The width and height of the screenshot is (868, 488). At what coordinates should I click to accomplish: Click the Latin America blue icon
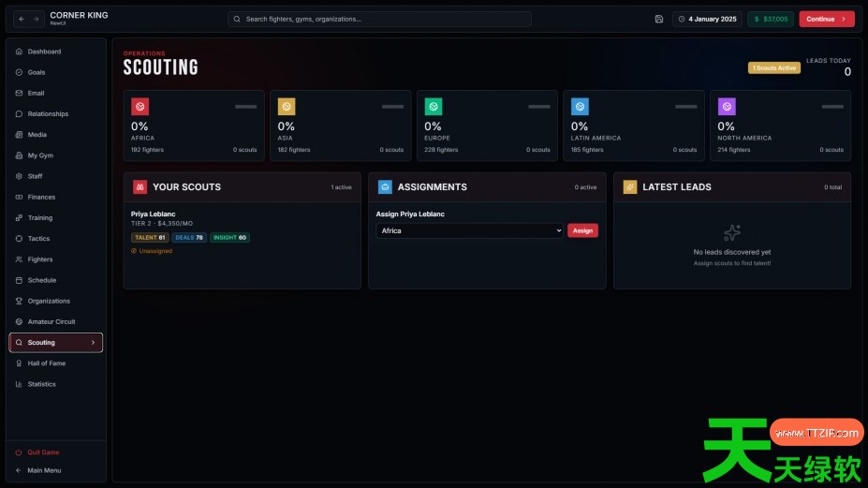[580, 107]
